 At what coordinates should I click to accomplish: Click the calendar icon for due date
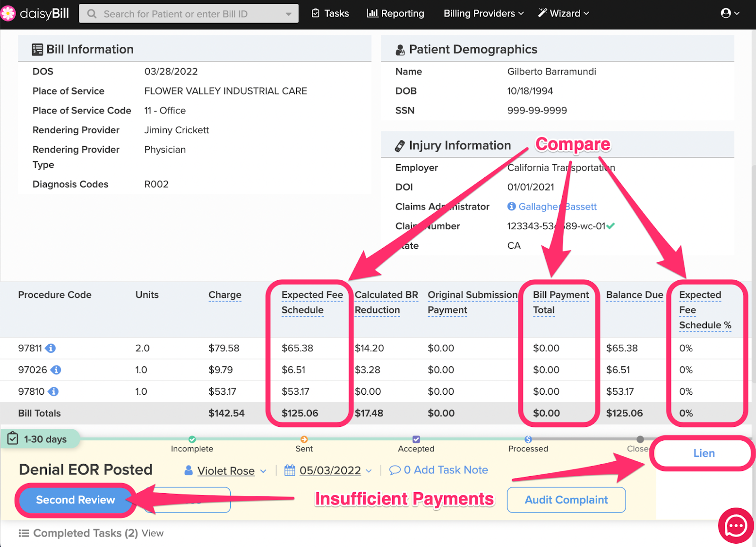coord(290,470)
